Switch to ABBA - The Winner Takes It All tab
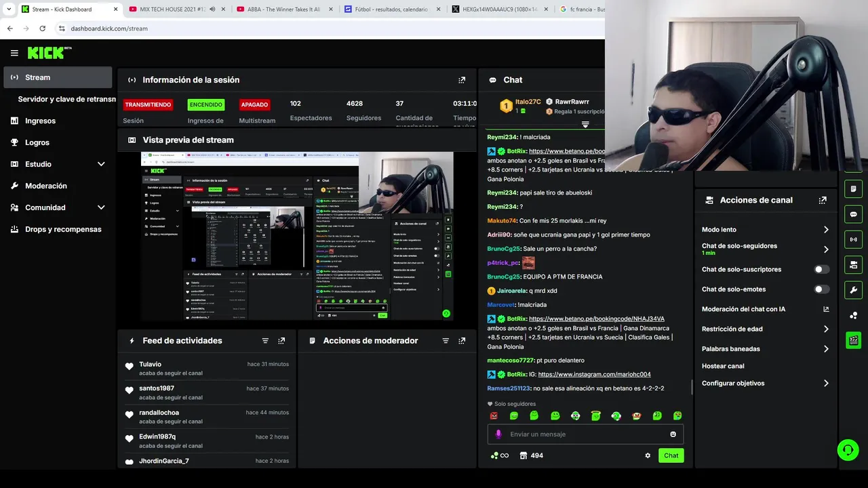Viewport: 868px width, 488px height. (x=283, y=9)
